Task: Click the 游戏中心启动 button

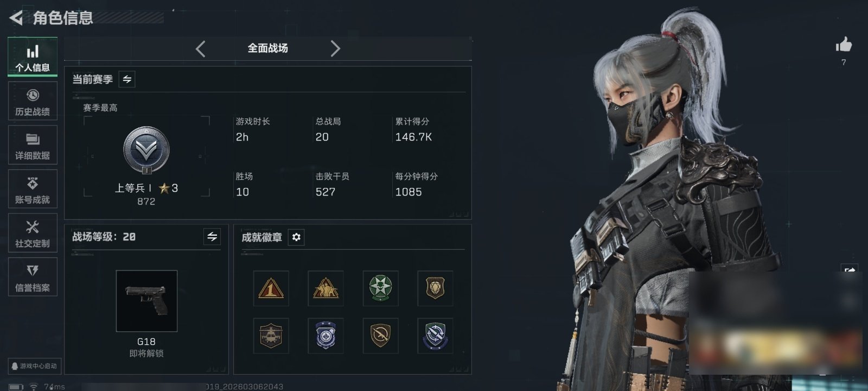Action: click(x=34, y=366)
